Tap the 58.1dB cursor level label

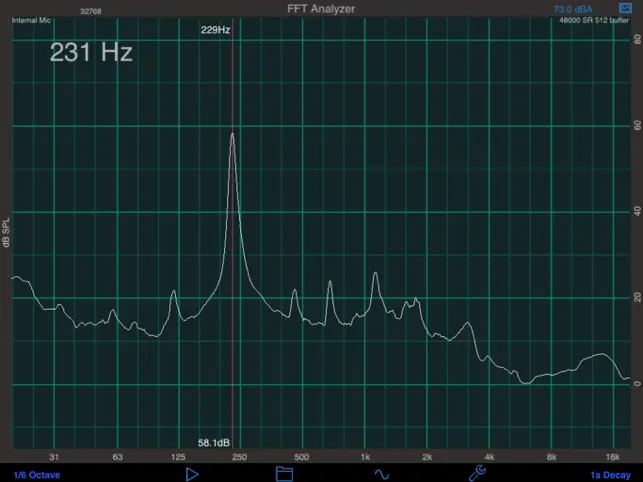pyautogui.click(x=214, y=443)
